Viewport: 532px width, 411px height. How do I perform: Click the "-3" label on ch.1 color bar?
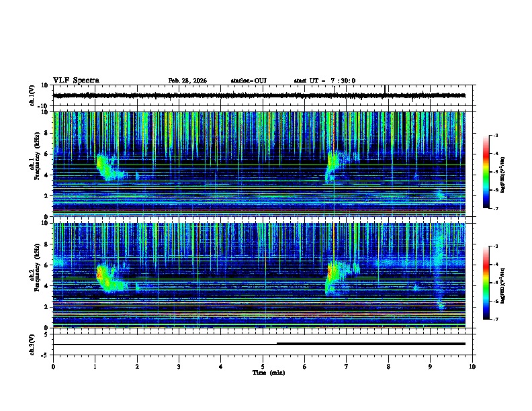pos(496,135)
